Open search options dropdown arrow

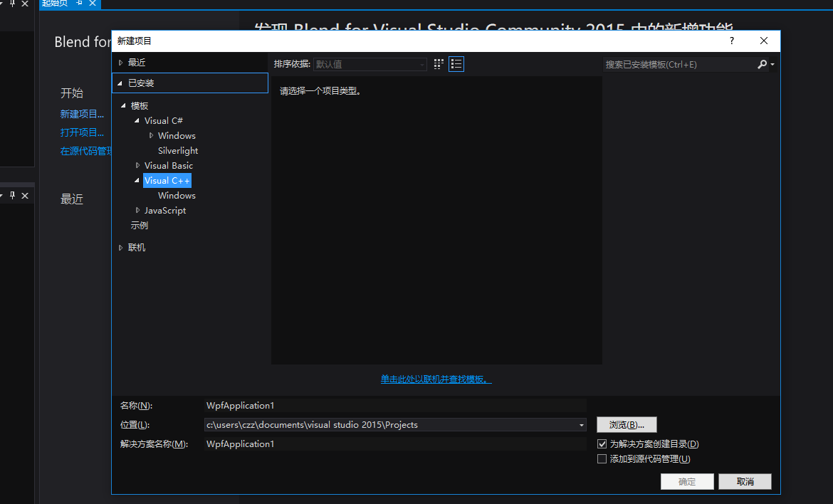(x=772, y=64)
